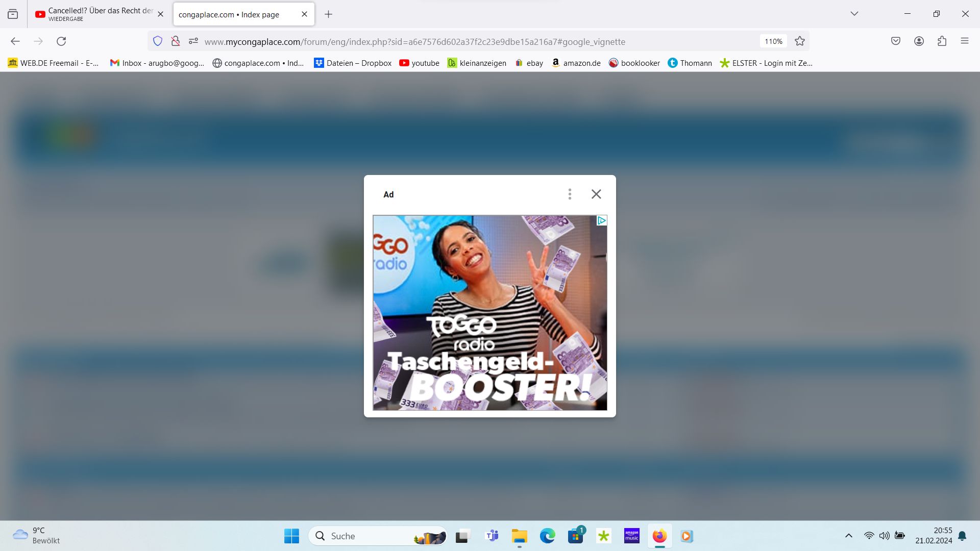Open a new tab with plus button
Image resolution: width=980 pixels, height=551 pixels.
(328, 14)
